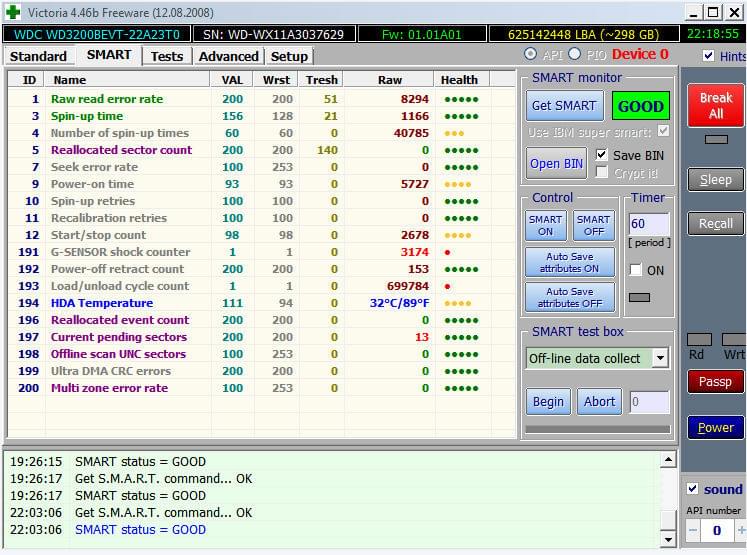Screen dimensions: 747x555
Task: Select the Multi zone error rate row
Action: (x=262, y=388)
